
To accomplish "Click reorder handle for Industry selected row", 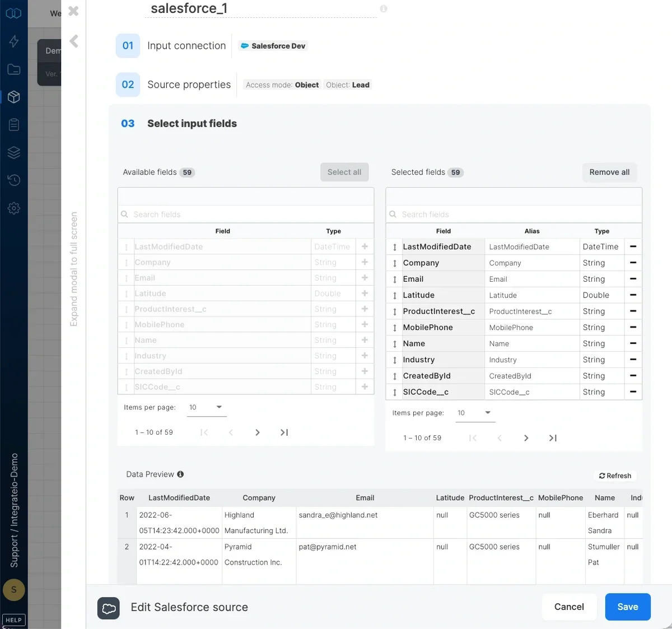I will point(394,360).
